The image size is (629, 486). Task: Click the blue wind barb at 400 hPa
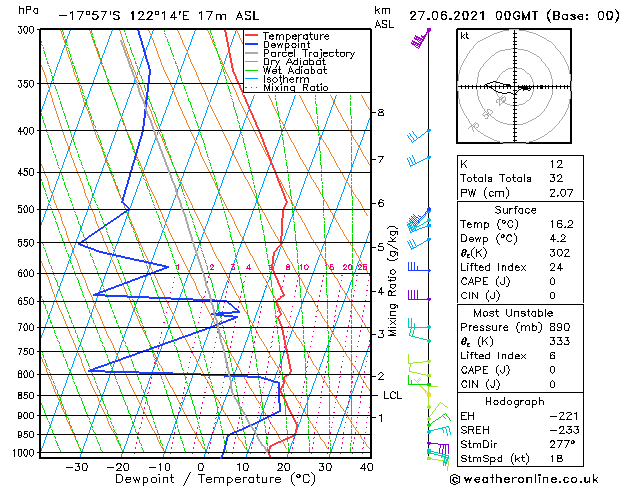tap(418, 136)
